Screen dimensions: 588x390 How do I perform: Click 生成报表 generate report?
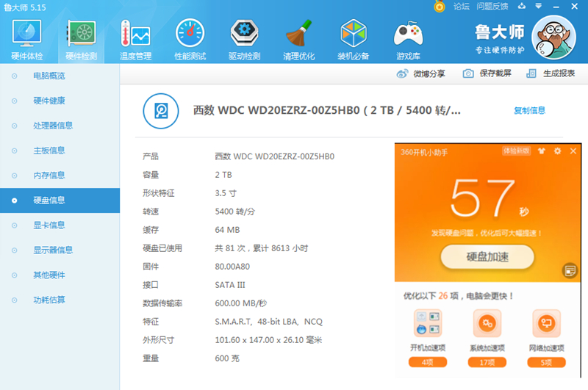(x=551, y=73)
